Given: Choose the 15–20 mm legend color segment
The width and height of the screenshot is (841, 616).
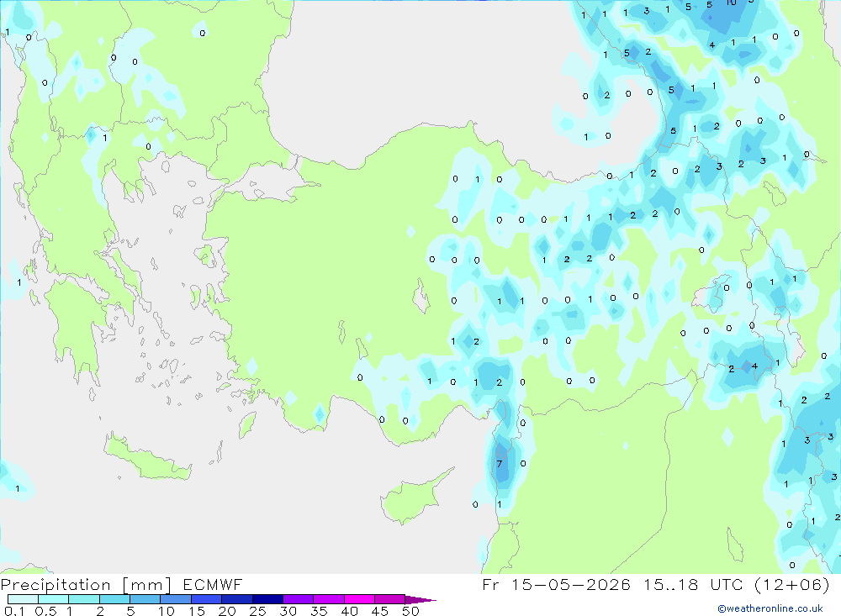Looking at the screenshot, I should pyautogui.click(x=207, y=599).
